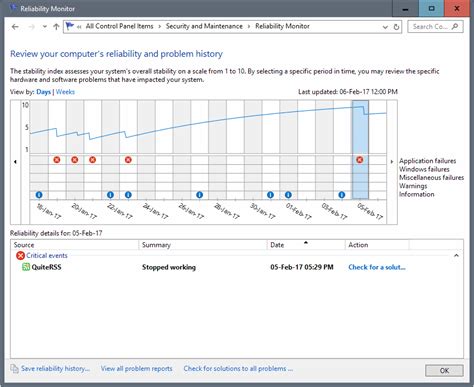474x387 pixels.
Task: Select the information icon on 27-Jan-17
Action: 199,195
